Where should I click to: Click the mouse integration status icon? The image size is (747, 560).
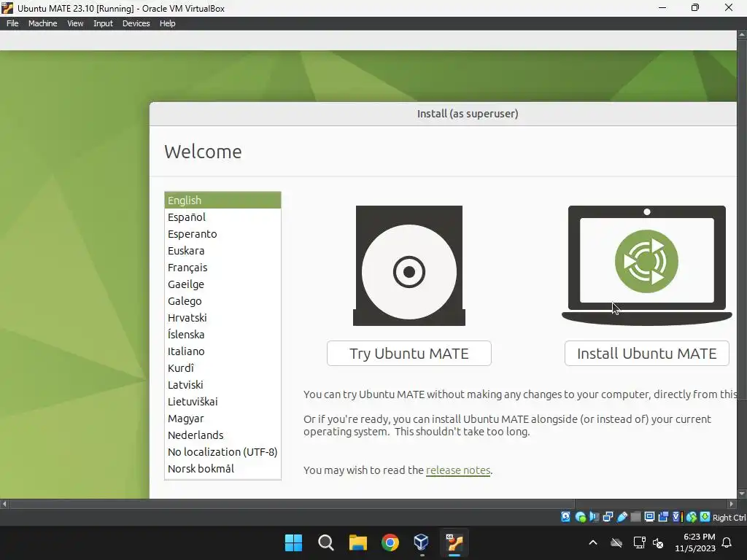point(692,517)
